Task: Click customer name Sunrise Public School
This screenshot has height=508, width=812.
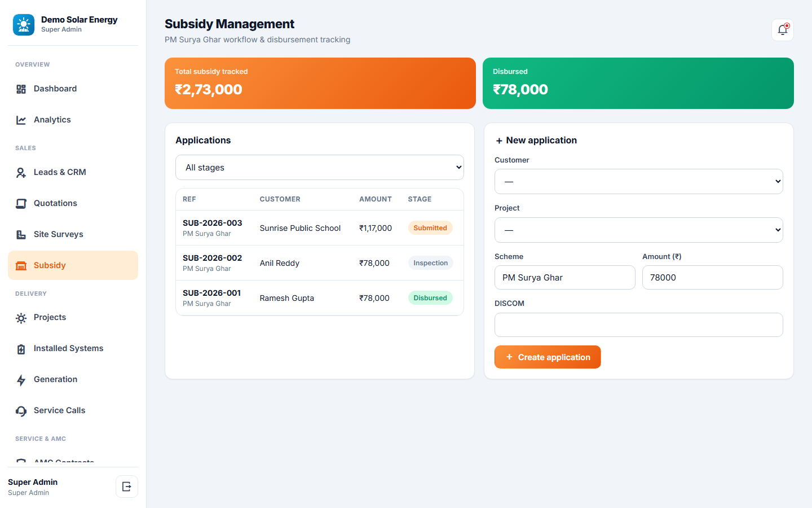Action: (x=300, y=228)
